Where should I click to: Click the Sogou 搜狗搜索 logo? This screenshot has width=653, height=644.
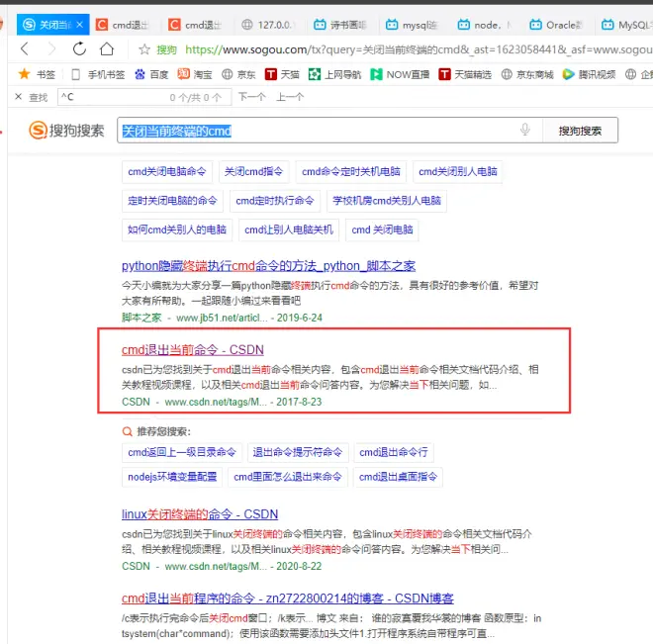tap(66, 131)
